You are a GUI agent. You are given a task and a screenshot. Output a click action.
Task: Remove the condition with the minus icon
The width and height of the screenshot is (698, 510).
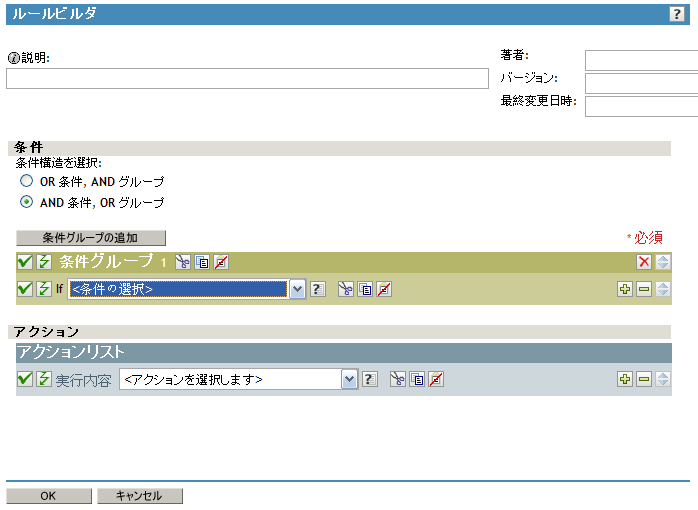click(644, 289)
